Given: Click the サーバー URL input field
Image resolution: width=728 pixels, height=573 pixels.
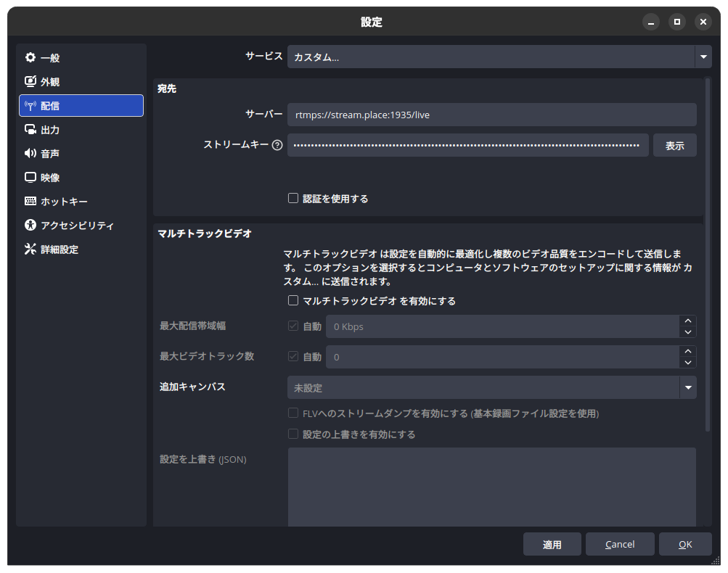Looking at the screenshot, I should [491, 115].
